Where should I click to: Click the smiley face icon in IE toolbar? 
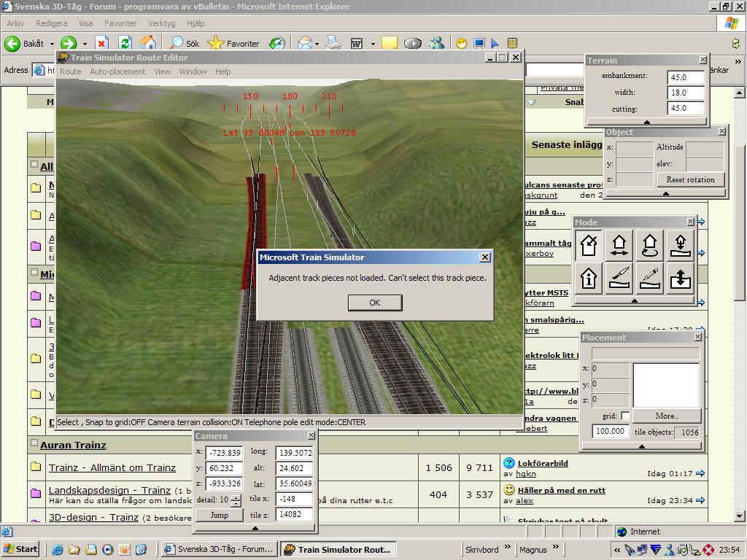(461, 43)
